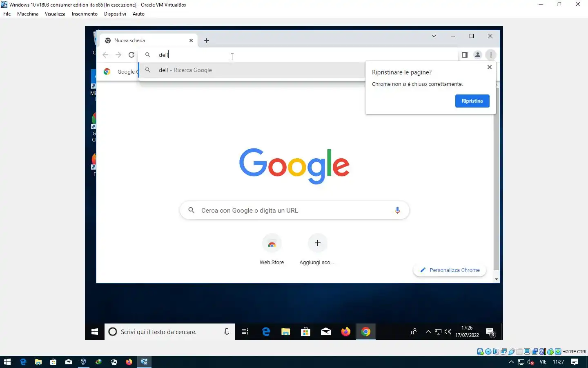This screenshot has height=368, width=588.
Task: Select the 'dell - Ricerca Google' suggestion
Action: tap(251, 70)
